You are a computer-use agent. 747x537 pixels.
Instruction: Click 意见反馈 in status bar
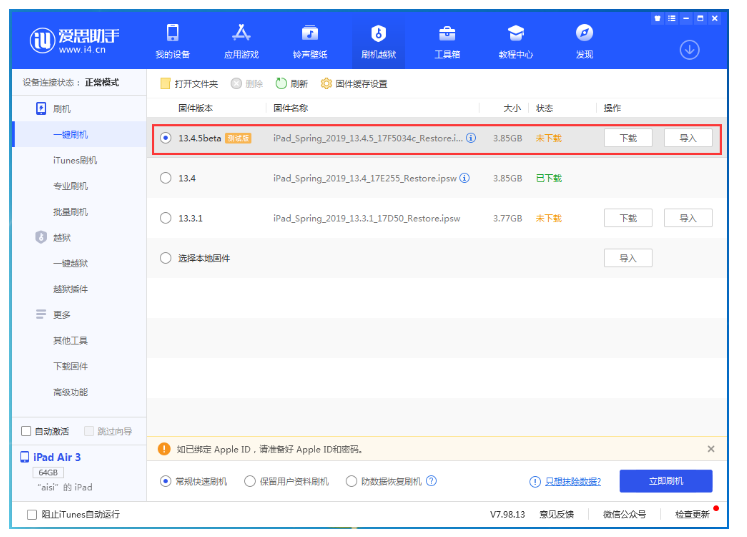coord(556,515)
